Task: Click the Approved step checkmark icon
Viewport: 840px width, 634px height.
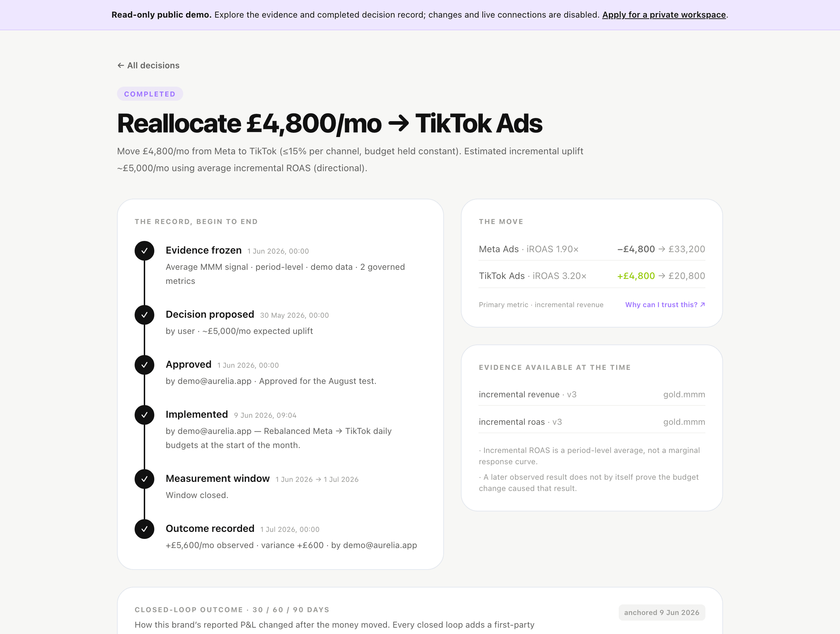Action: [144, 365]
